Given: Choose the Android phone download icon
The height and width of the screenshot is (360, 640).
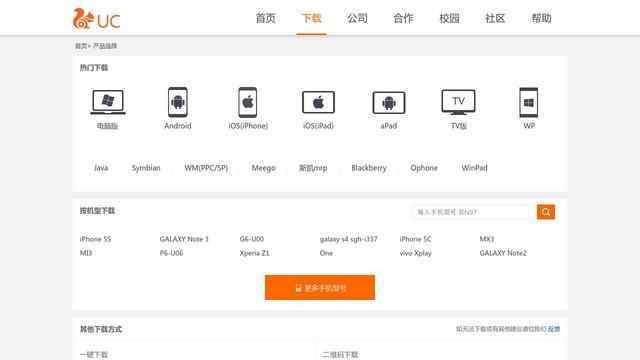Looking at the screenshot, I should pos(178,102).
